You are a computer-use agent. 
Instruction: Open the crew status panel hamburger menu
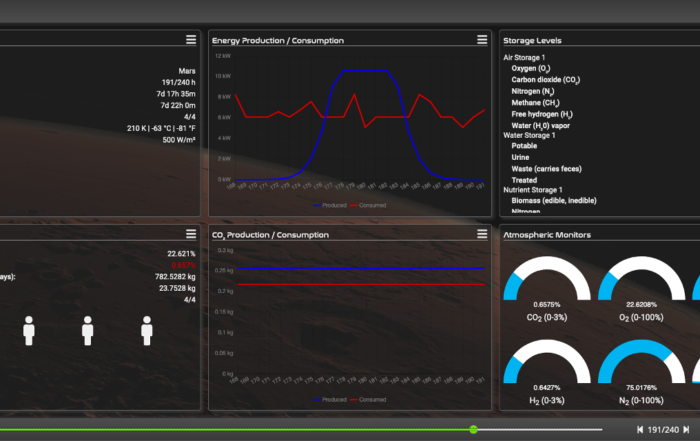(190, 234)
